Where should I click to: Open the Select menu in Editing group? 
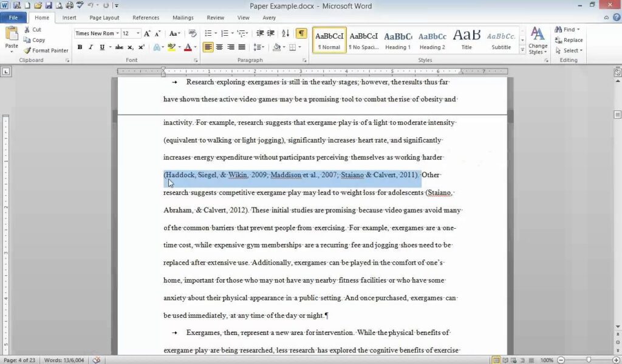point(569,50)
